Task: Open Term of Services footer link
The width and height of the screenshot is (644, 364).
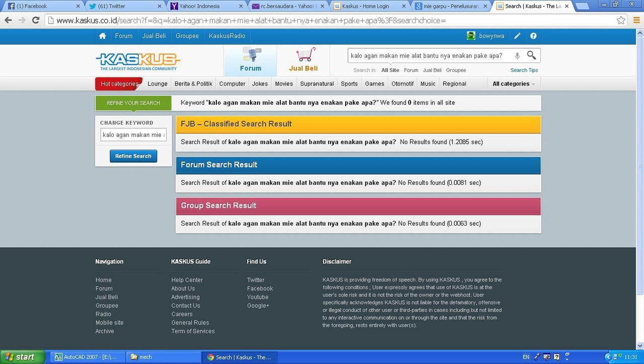Action: pos(193,331)
